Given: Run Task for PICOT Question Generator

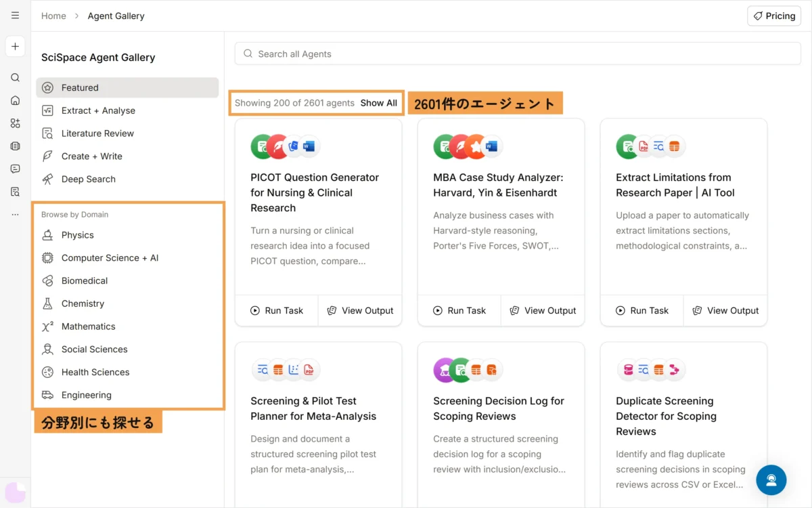Looking at the screenshot, I should (277, 311).
